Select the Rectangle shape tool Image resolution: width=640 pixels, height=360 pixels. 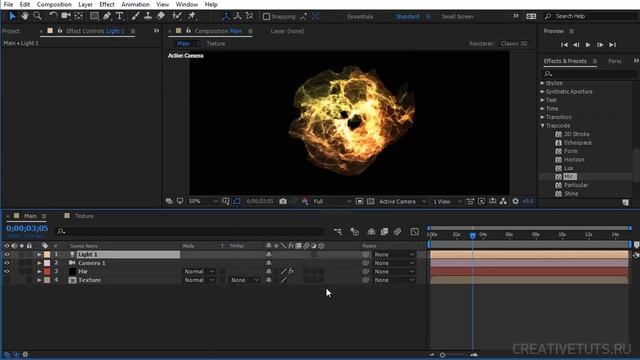(x=94, y=16)
